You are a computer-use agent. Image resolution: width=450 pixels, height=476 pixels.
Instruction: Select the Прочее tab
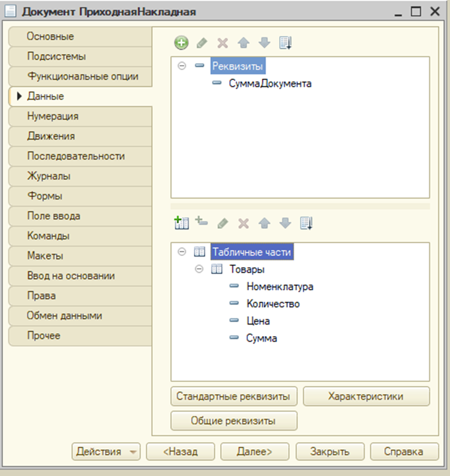pyautogui.click(x=81, y=336)
